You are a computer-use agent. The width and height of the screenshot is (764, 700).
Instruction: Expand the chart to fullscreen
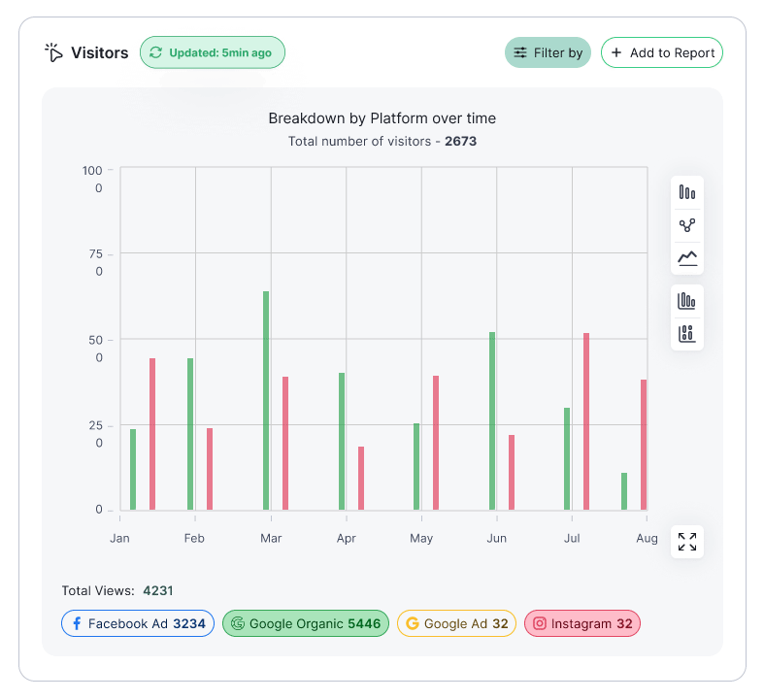[687, 542]
